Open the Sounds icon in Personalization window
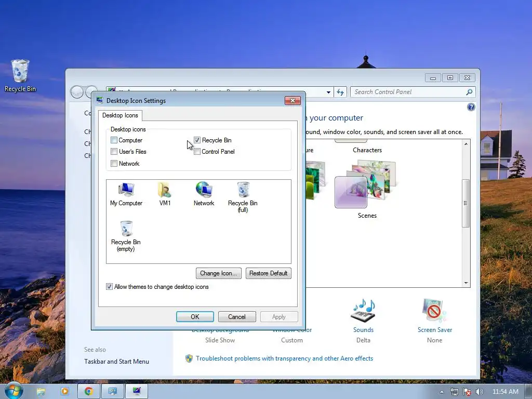Screen dimensions: 532x399 363,311
